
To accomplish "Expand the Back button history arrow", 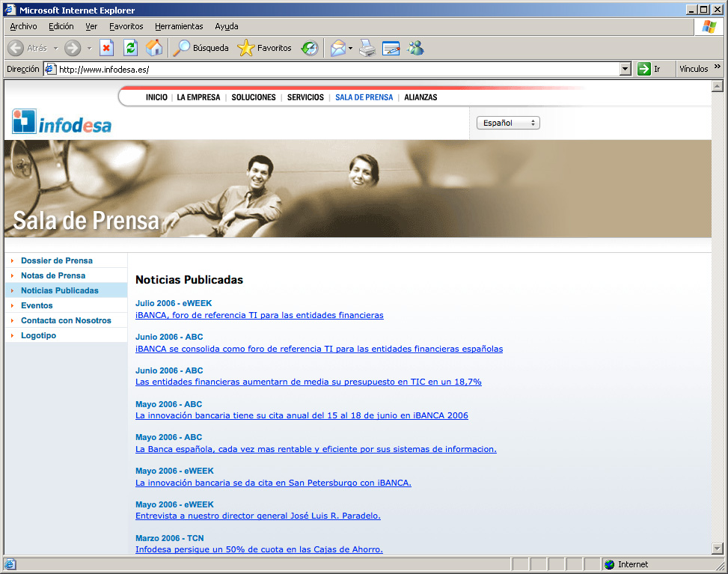I will point(55,48).
